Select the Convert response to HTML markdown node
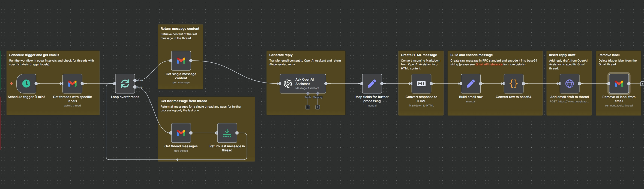The width and height of the screenshot is (644, 189). click(421, 84)
